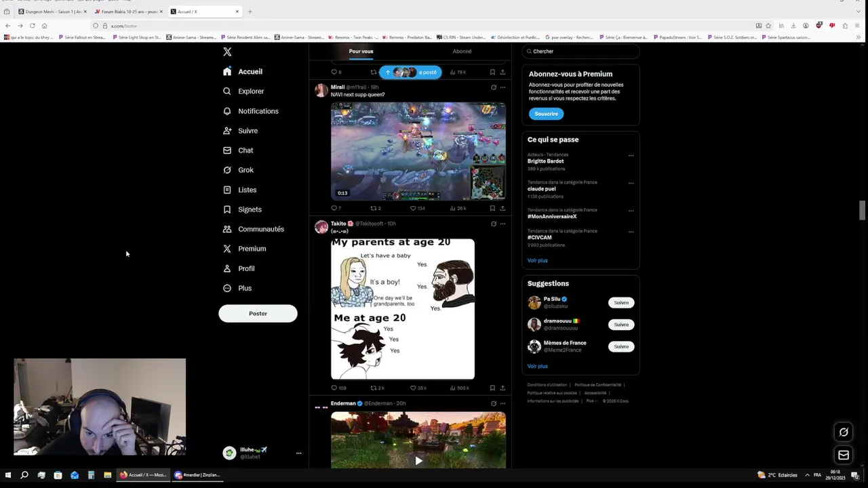Open Communautés in the sidebar
Image resolution: width=868 pixels, height=488 pixels.
(x=253, y=229)
